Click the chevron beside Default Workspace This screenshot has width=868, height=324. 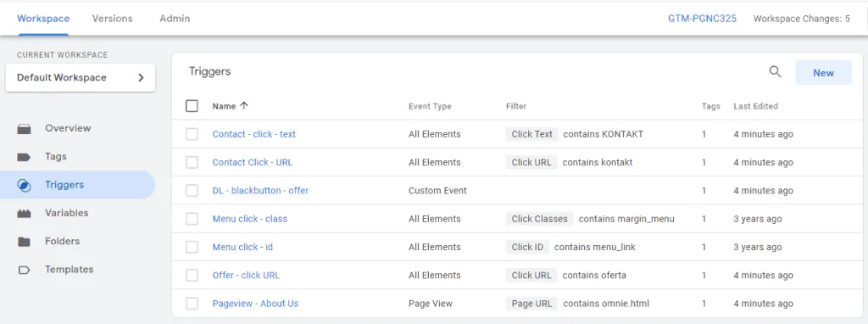pos(141,77)
